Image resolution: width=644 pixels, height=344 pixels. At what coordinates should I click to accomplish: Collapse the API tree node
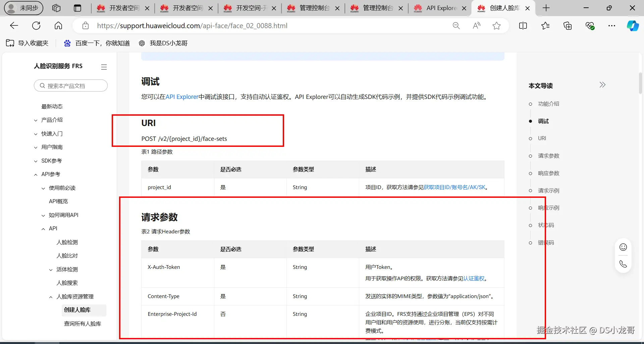pyautogui.click(x=43, y=229)
